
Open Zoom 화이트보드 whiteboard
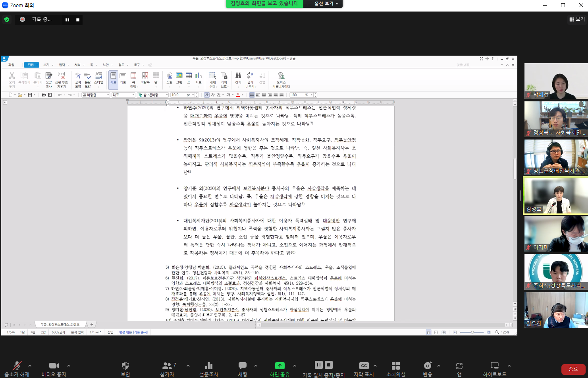click(495, 369)
